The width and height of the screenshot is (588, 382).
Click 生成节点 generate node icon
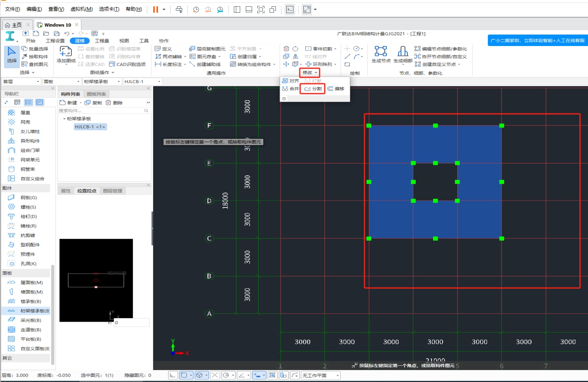tap(381, 54)
